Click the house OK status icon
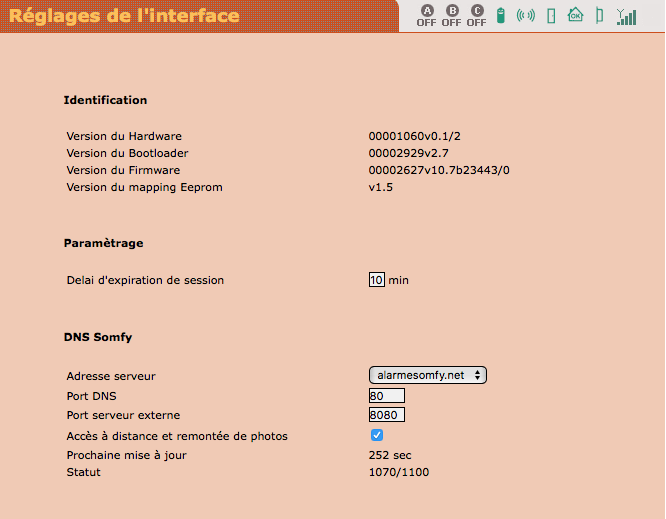Image resolution: width=666 pixels, height=519 pixels. point(575,15)
